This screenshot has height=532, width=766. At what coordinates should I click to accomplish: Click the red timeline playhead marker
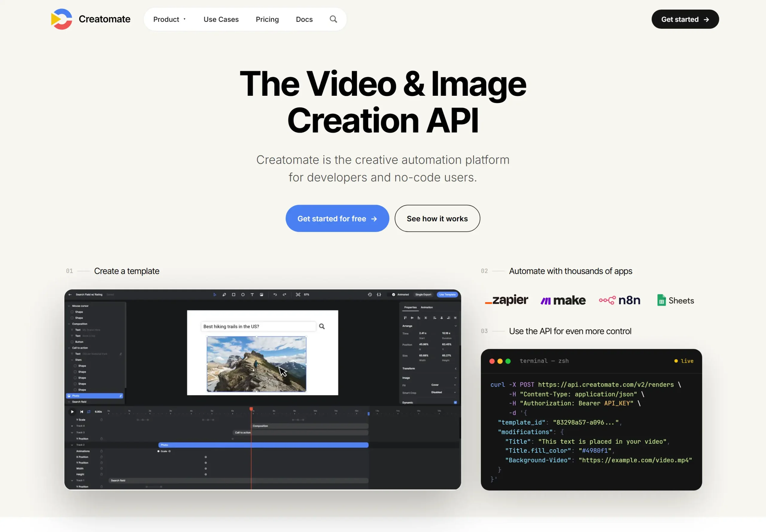[251, 409]
